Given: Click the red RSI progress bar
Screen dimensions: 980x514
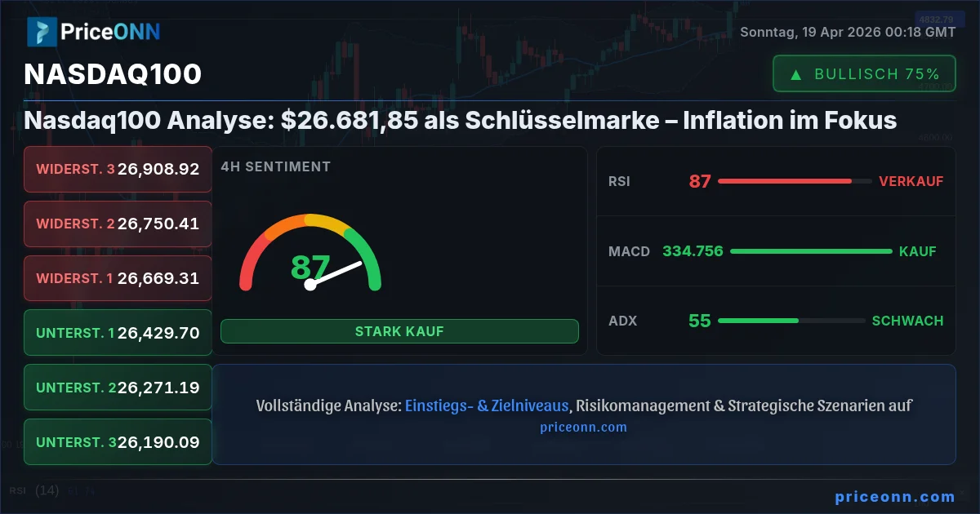Looking at the screenshot, I should 795,181.
